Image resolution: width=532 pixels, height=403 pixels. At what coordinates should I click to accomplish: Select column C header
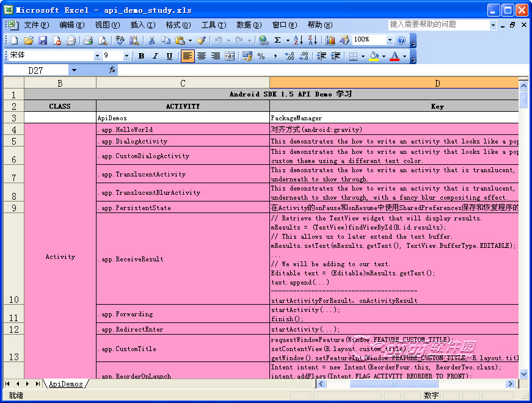[x=183, y=83]
